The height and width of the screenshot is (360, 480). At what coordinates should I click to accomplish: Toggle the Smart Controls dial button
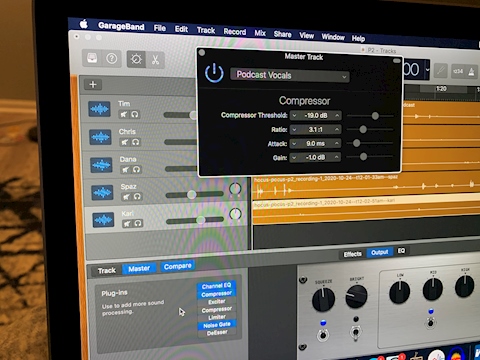[x=136, y=59]
